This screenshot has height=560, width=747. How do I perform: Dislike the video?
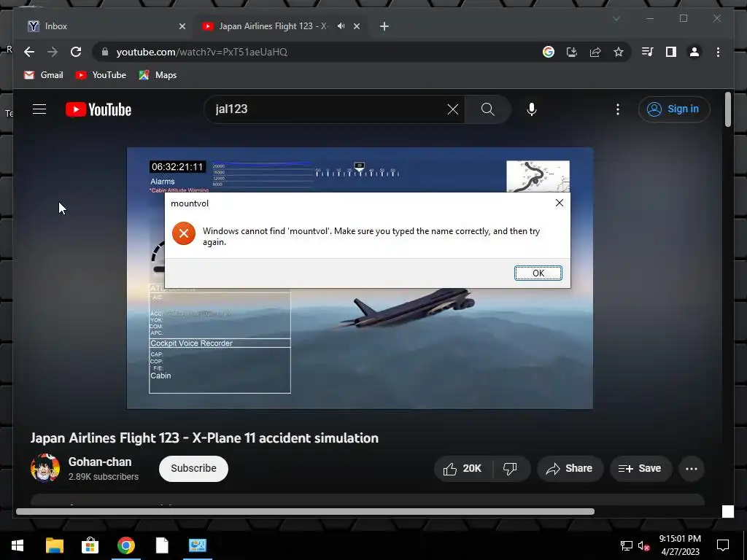click(510, 469)
